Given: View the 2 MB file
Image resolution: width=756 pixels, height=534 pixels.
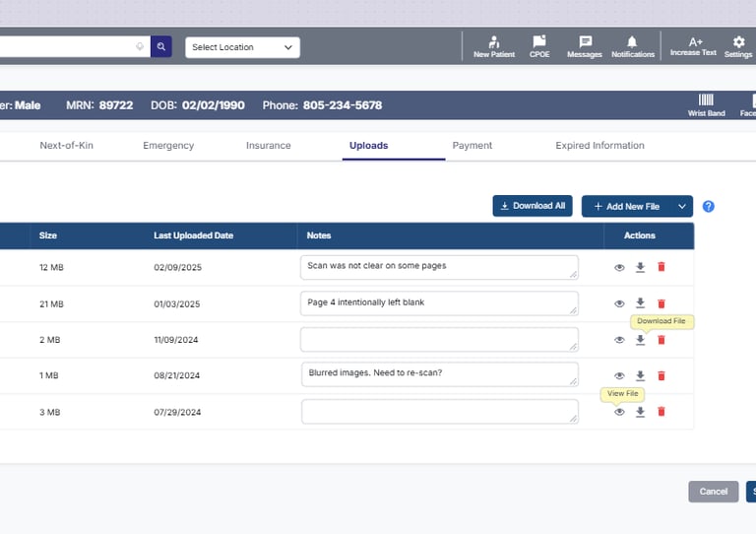Looking at the screenshot, I should click(x=619, y=340).
